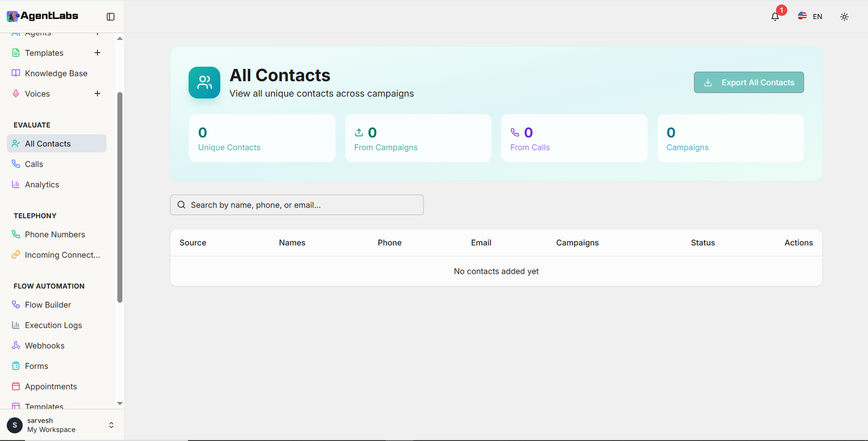868x441 pixels.
Task: Switch to light/dark mode with the sun icon
Action: [844, 16]
